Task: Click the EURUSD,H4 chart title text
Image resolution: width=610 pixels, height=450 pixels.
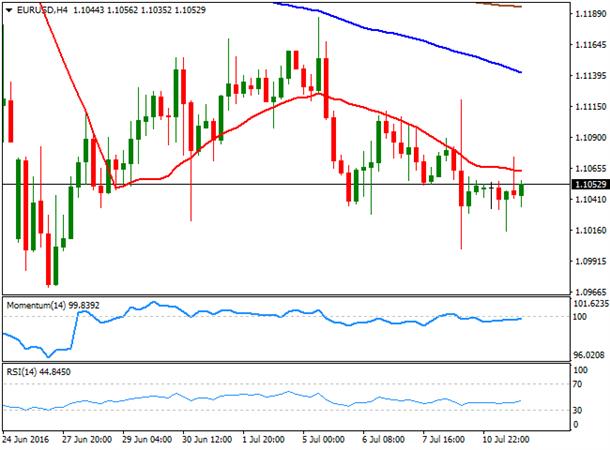Action: (x=42, y=10)
